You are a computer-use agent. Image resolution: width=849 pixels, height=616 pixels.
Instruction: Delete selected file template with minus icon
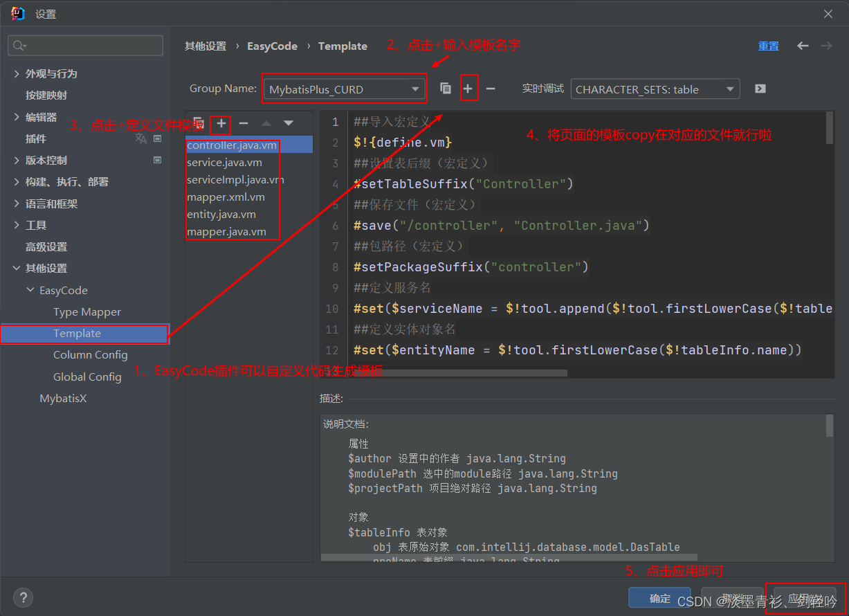click(244, 123)
